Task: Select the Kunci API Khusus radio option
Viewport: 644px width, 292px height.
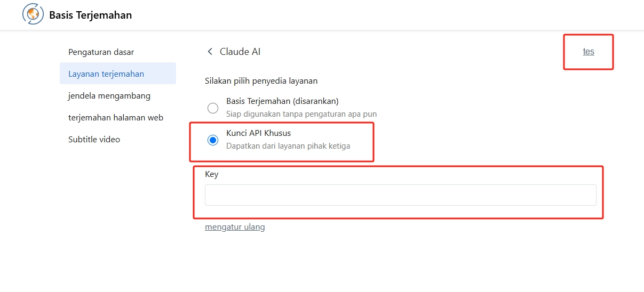Action: coord(213,140)
